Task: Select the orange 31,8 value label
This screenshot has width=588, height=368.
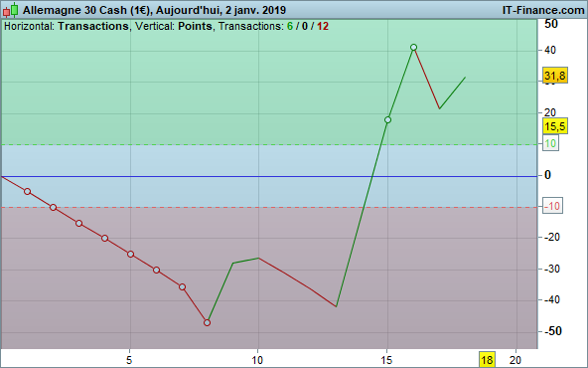Action: click(555, 76)
